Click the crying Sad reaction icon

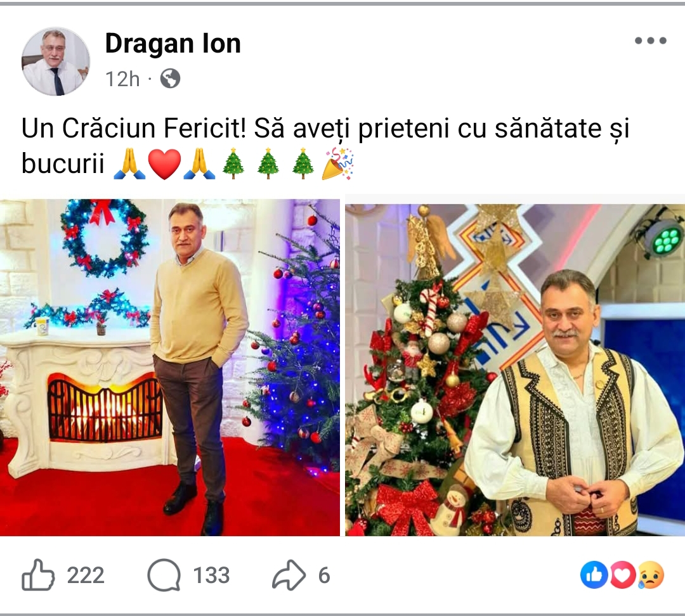pyautogui.click(x=651, y=575)
